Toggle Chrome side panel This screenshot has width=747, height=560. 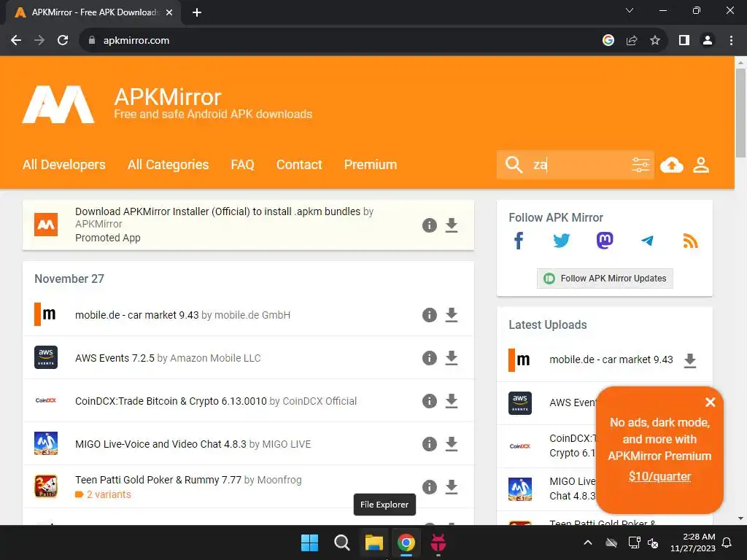684,41
